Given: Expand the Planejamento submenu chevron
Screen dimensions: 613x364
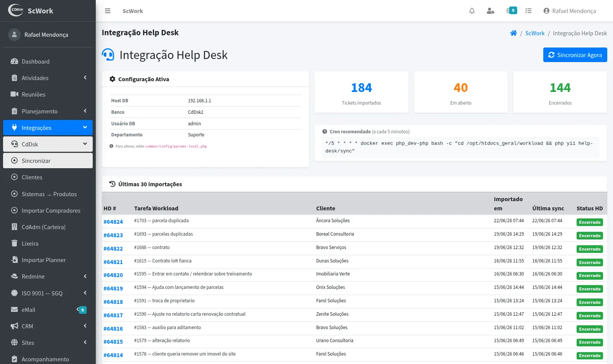Looking at the screenshot, I should pos(85,111).
